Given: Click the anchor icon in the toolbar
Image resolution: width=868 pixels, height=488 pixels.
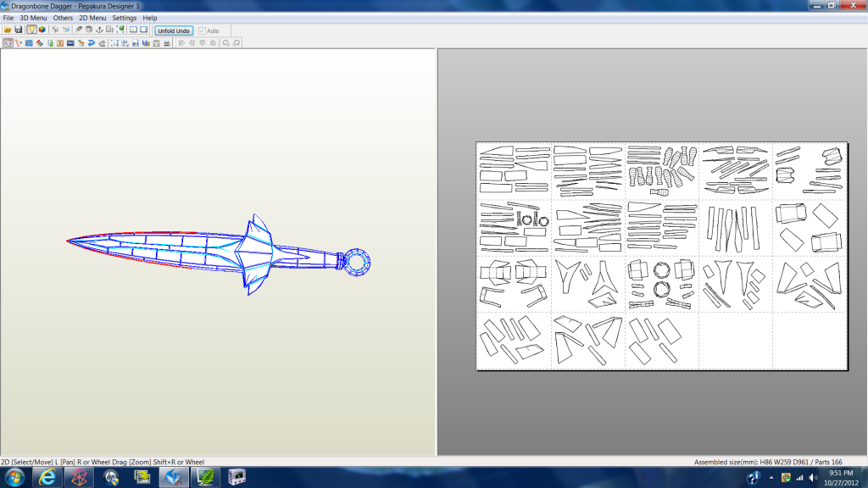Looking at the screenshot, I should pyautogui.click(x=100, y=30).
